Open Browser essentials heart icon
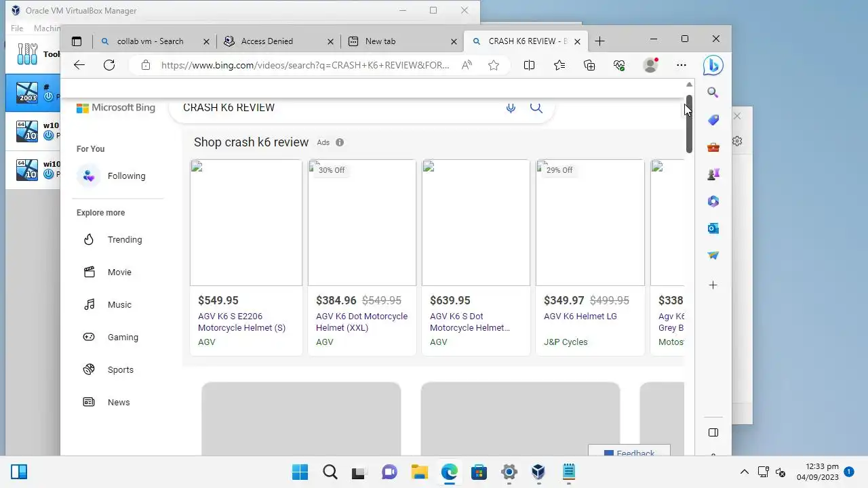 [619, 65]
